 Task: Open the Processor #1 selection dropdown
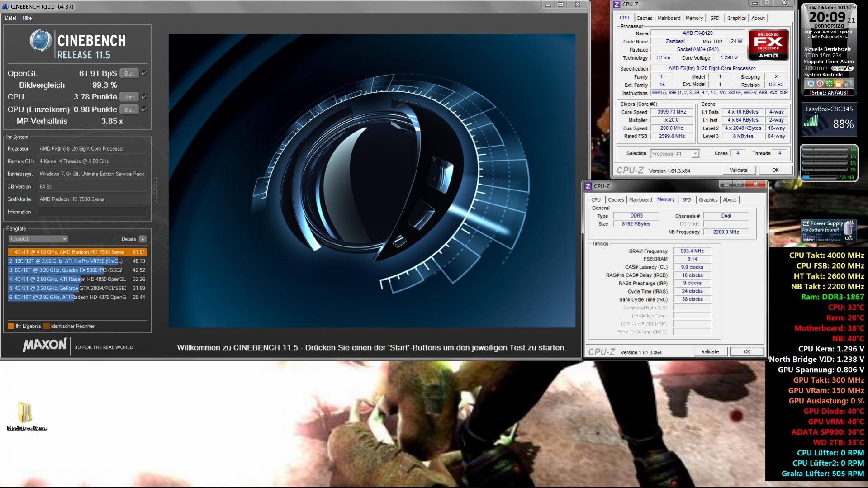click(675, 154)
